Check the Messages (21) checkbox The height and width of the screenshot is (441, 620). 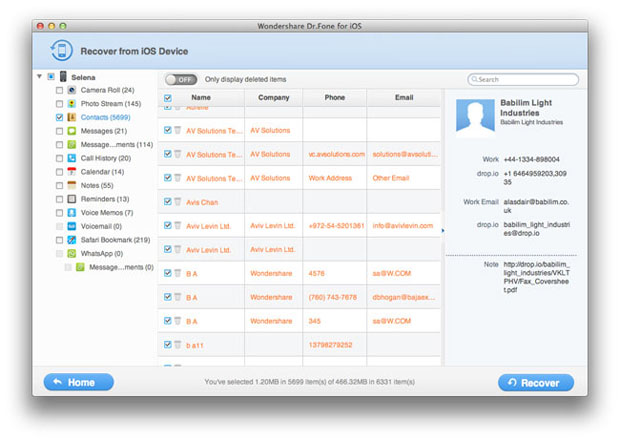click(59, 131)
